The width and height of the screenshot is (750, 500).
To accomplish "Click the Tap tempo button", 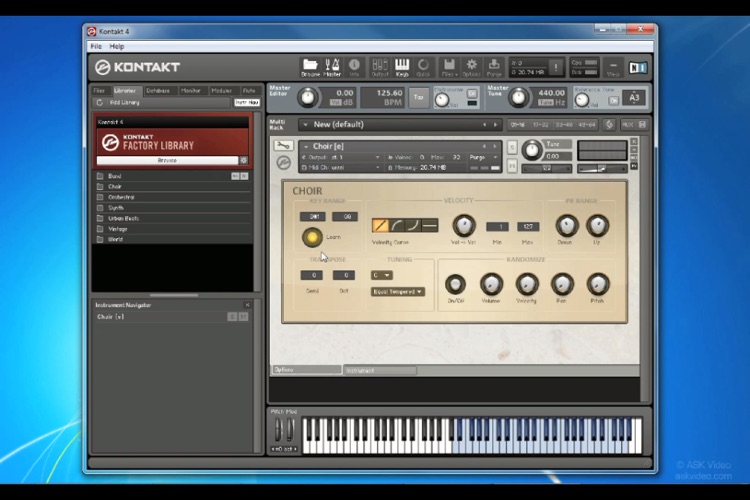I will (419, 97).
